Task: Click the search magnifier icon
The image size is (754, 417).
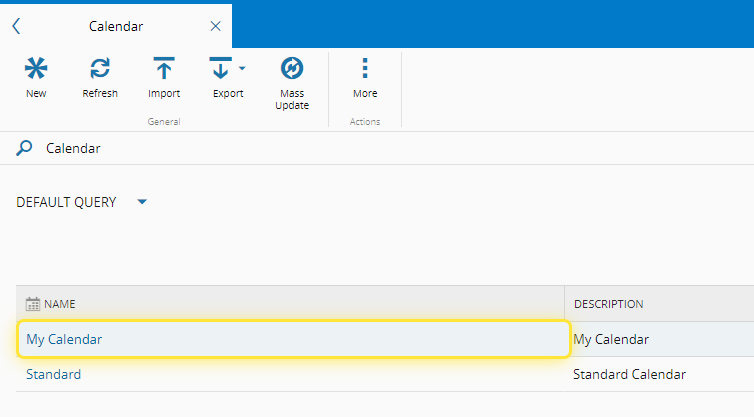Action: pos(25,148)
